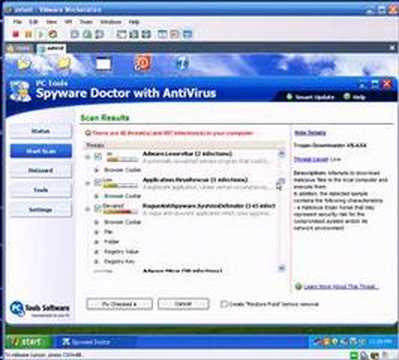Click the Smart Update shield icon
399x360 pixels.
pyautogui.click(x=289, y=97)
